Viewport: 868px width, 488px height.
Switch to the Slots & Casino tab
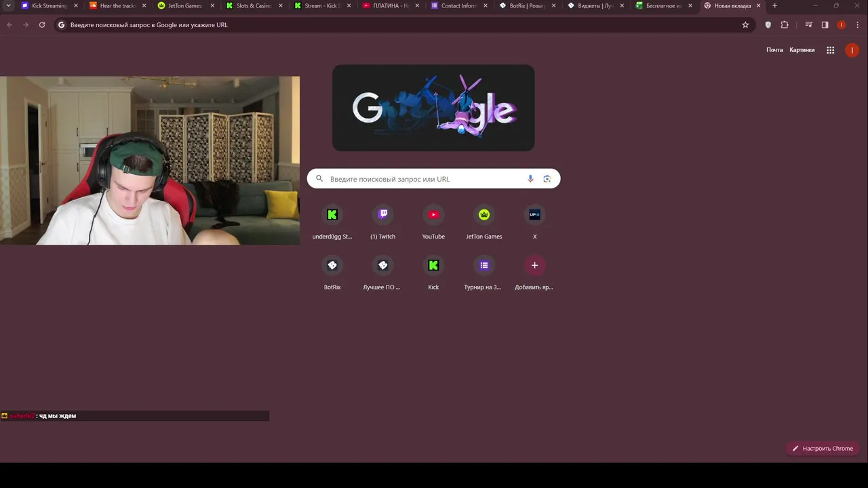[254, 5]
